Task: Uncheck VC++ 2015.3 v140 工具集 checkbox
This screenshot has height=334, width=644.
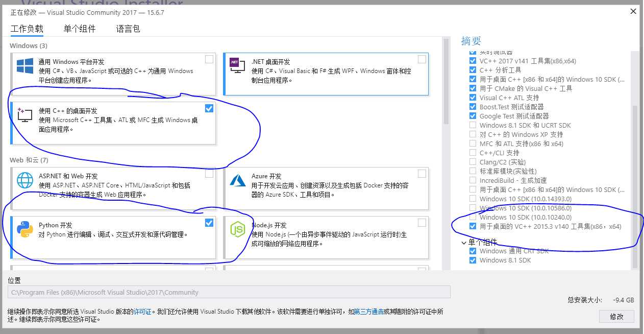Action: [473, 226]
